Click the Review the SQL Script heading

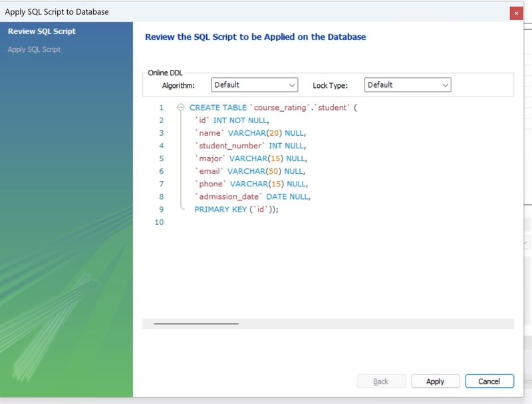(255, 37)
